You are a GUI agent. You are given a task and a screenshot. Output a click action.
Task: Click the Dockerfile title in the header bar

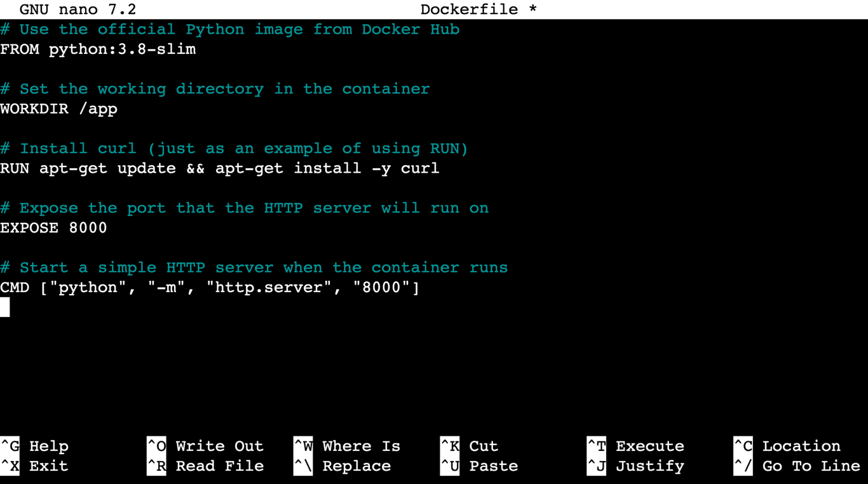pyautogui.click(x=469, y=9)
